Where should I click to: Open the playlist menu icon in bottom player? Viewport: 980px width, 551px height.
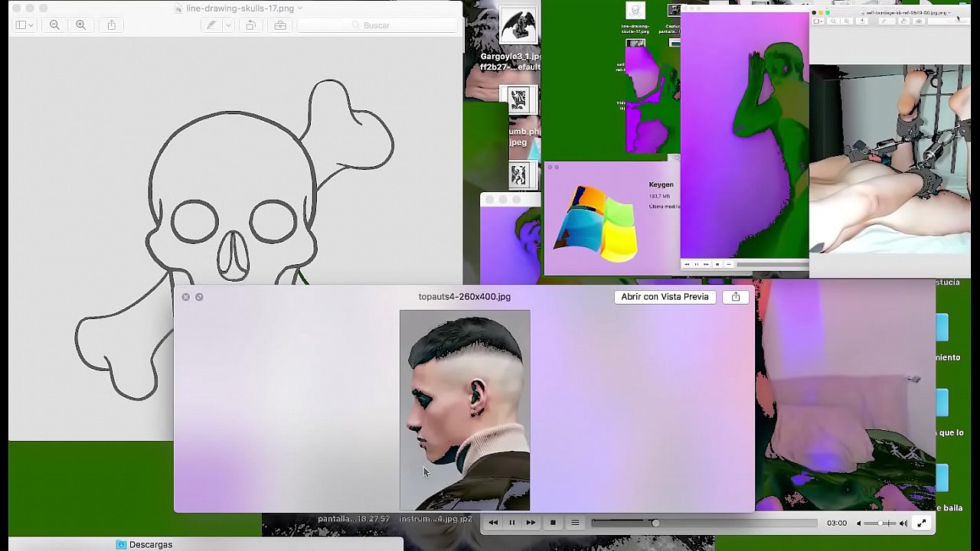[x=575, y=523]
